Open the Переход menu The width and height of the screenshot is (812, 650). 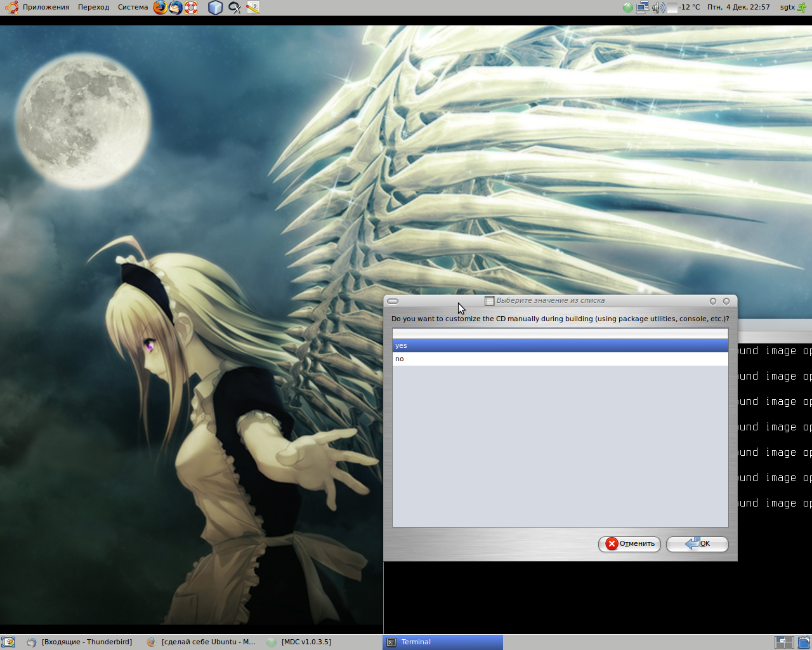tap(93, 8)
